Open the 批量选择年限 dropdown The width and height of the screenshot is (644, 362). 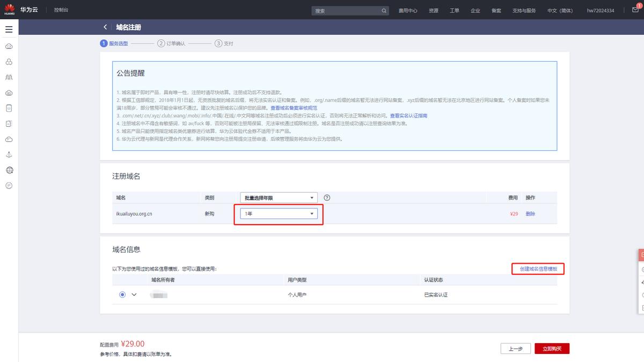click(x=279, y=198)
